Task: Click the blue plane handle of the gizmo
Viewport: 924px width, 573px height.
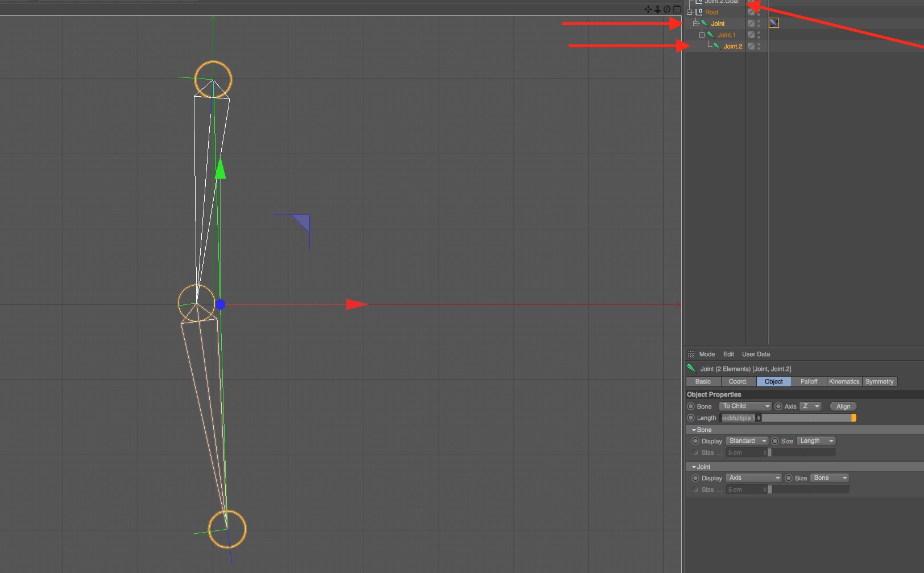Action: point(301,222)
